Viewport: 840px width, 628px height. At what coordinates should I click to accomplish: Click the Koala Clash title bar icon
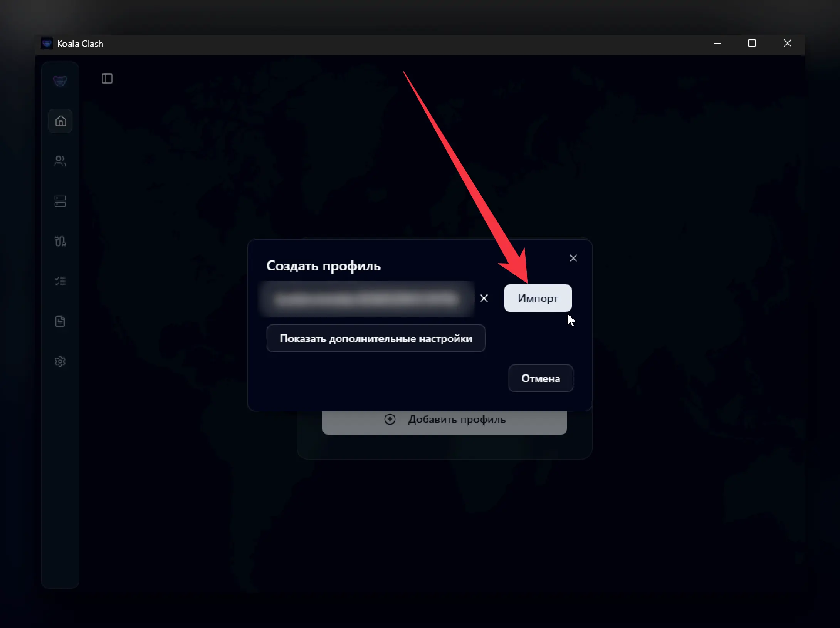click(x=47, y=44)
